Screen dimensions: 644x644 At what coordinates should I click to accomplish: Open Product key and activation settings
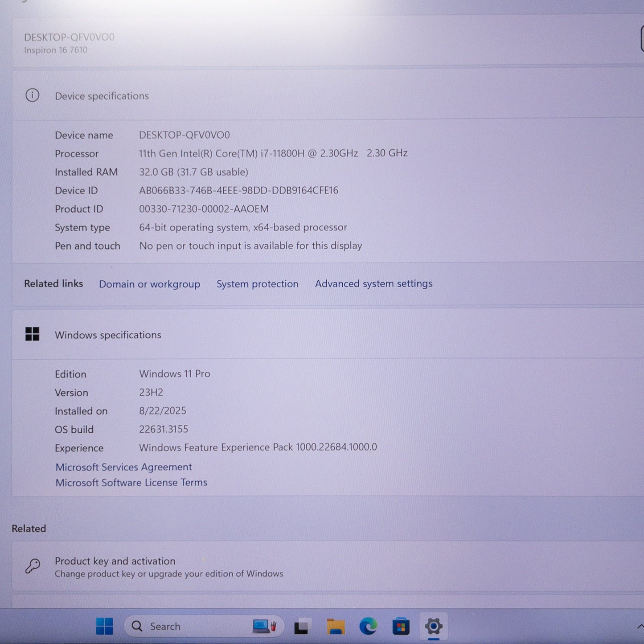pyautogui.click(x=115, y=561)
